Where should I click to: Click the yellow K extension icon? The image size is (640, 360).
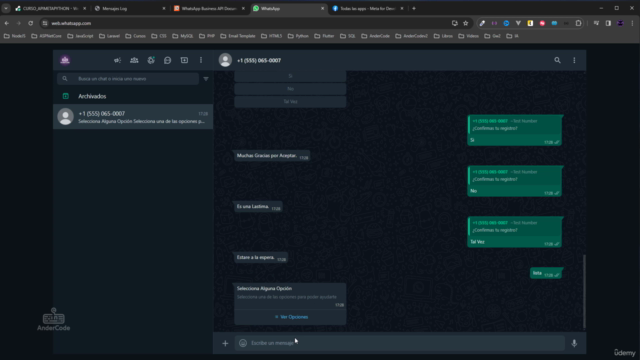point(530,23)
